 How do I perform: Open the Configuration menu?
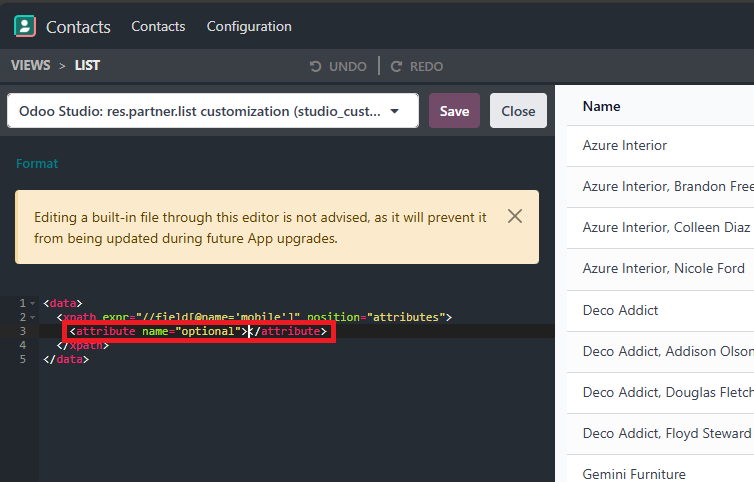[249, 26]
